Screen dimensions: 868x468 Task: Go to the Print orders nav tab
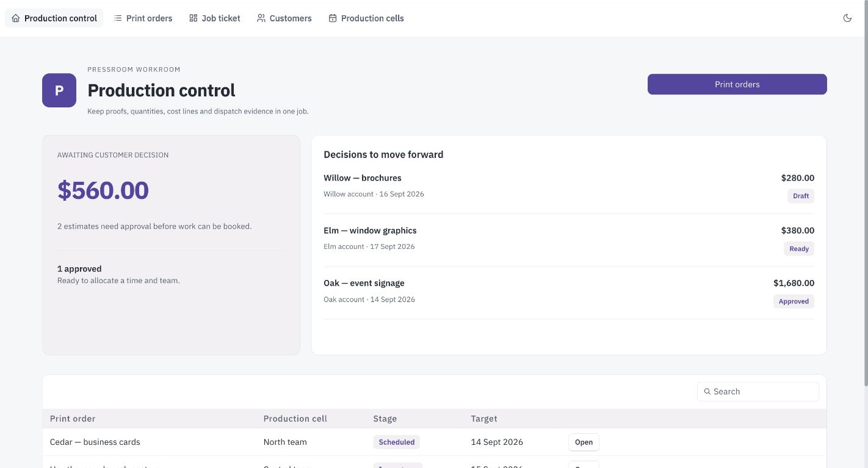pyautogui.click(x=143, y=18)
